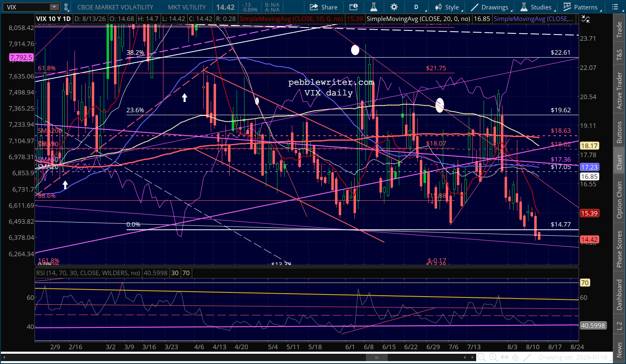
Task: Click the diagonal line drawing tool icon
Action: point(527,357)
